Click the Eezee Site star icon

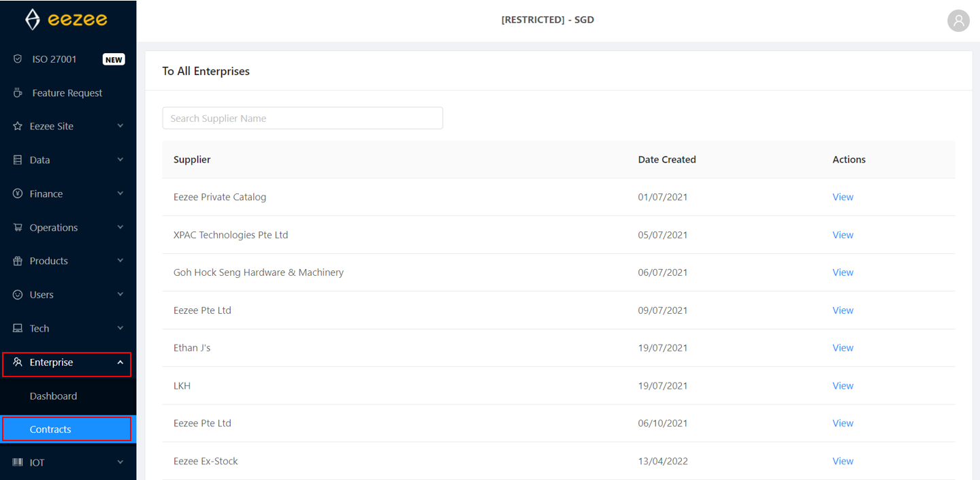click(x=18, y=126)
